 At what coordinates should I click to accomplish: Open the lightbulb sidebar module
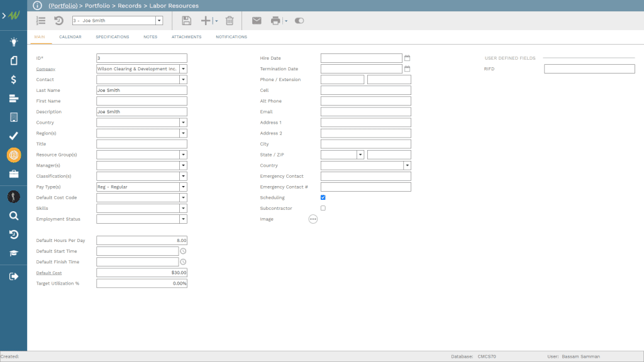(x=14, y=42)
